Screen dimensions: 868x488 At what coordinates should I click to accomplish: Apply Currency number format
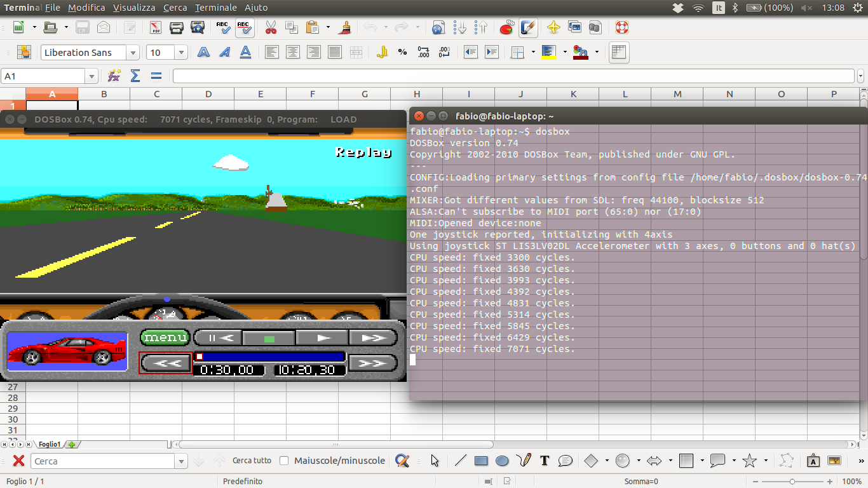click(382, 52)
